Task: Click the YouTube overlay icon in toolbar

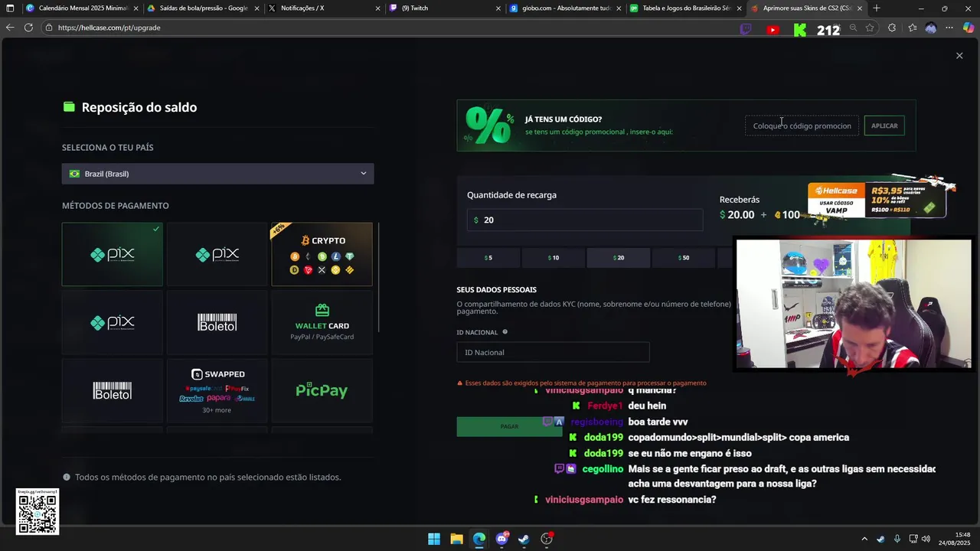Action: 773,30
